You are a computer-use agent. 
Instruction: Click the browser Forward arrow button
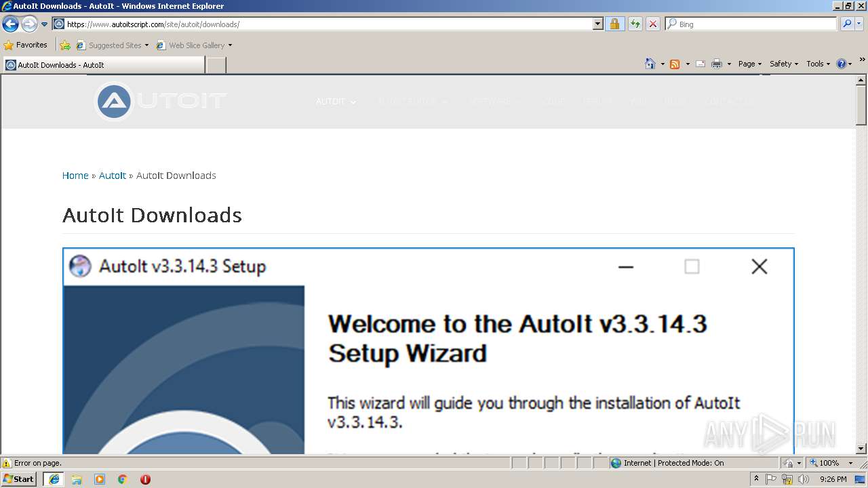29,24
